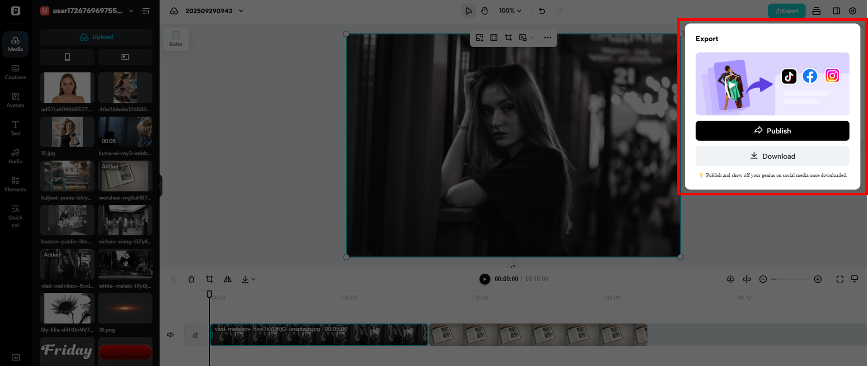The width and height of the screenshot is (868, 366).
Task: Select kuljeet-punia media thumbnail
Action: click(67, 176)
